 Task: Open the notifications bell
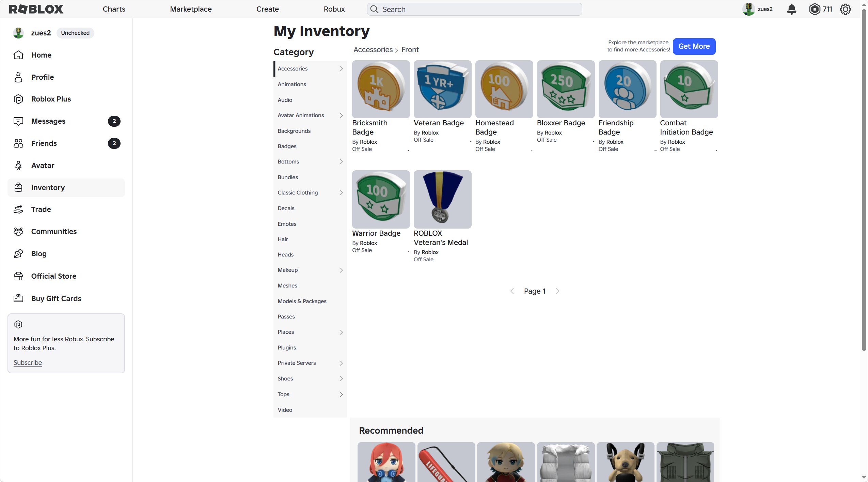tap(792, 9)
